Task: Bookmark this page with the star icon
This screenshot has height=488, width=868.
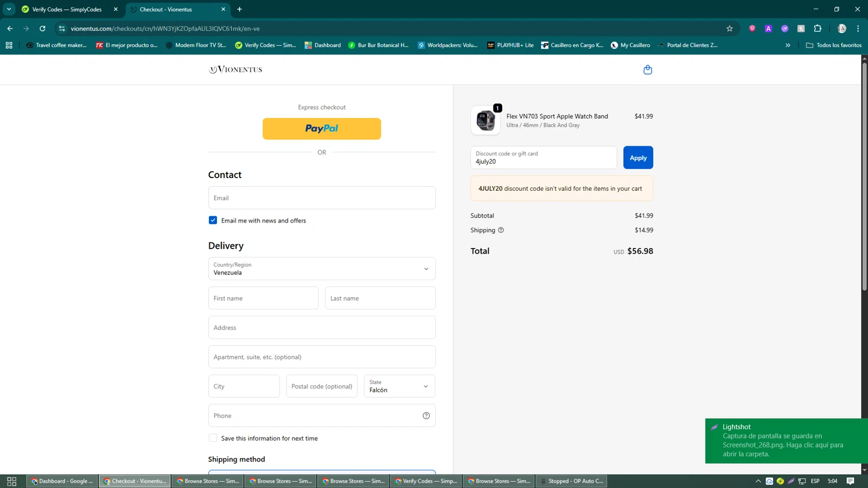Action: (730, 28)
